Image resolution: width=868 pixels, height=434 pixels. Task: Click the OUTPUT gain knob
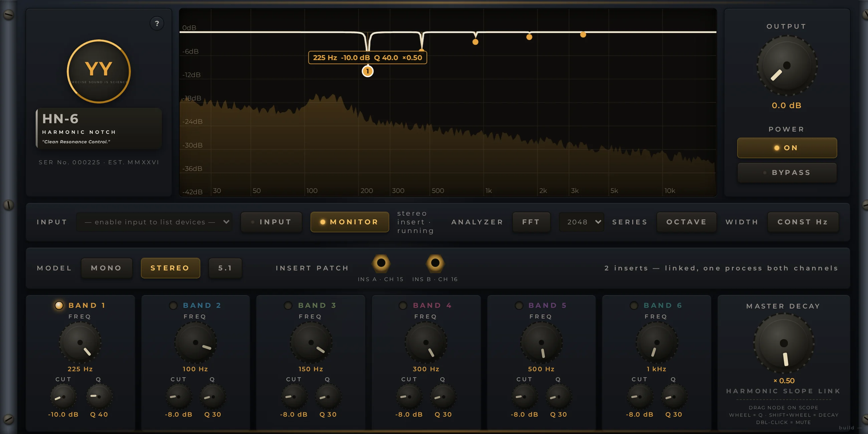[x=787, y=65]
